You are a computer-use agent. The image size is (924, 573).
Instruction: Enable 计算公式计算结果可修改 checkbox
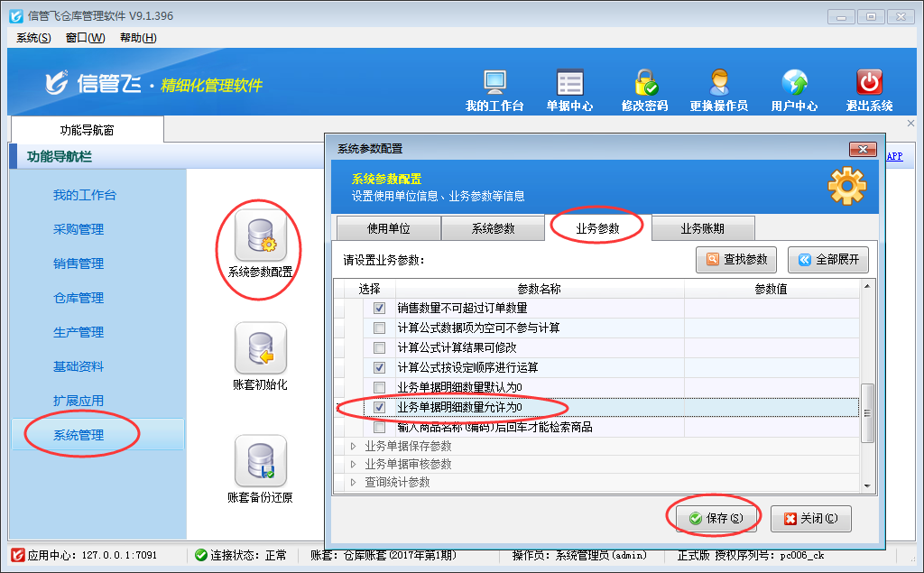click(380, 348)
